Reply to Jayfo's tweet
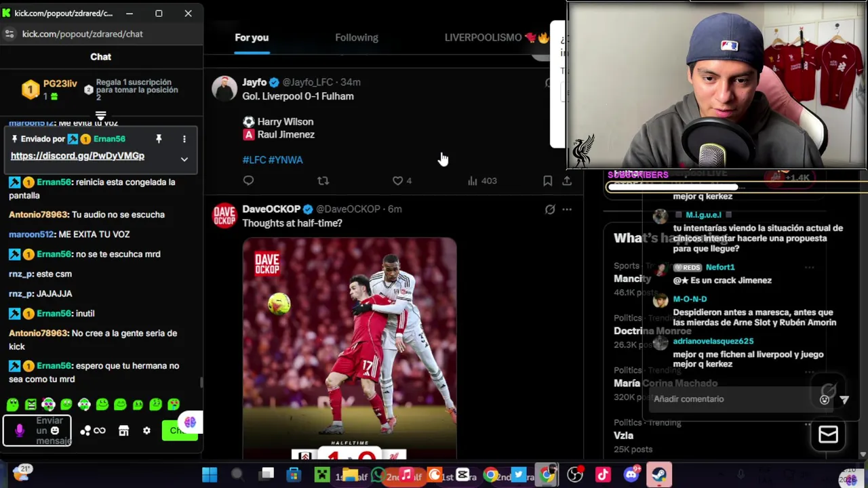 [248, 180]
